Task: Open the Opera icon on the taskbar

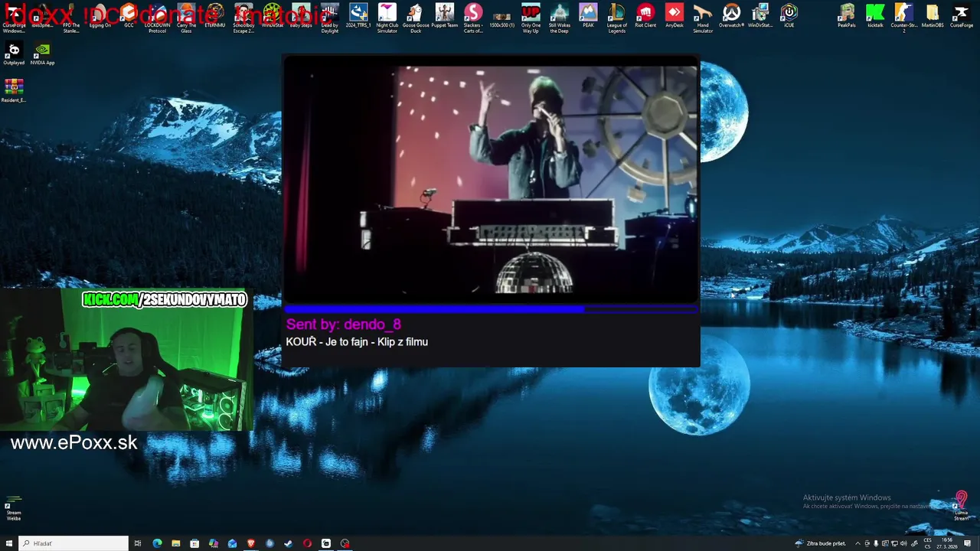Action: click(307, 543)
